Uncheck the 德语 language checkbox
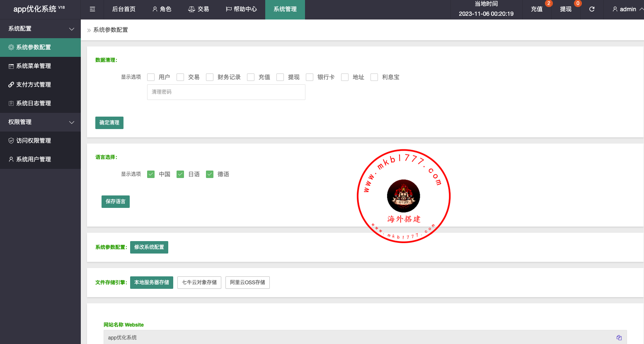Screen dimensions: 644x344 [x=210, y=174]
